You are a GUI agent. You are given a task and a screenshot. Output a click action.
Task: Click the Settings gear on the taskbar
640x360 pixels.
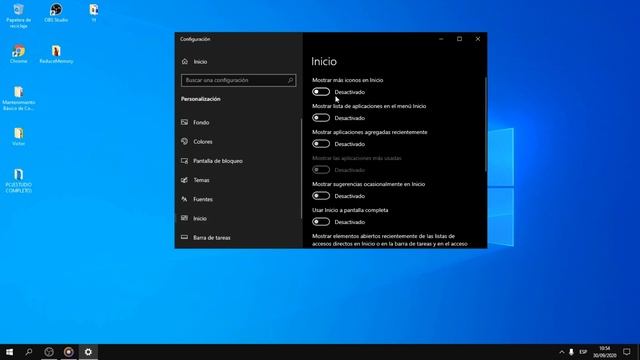click(88, 352)
